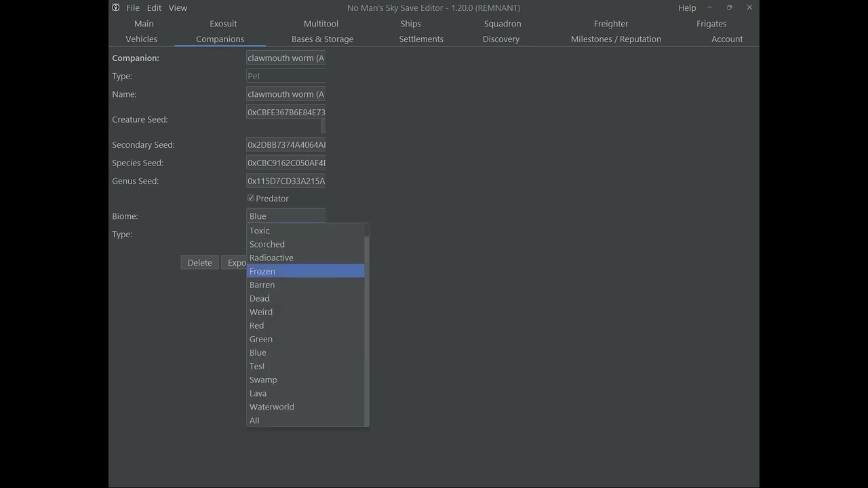
Task: Pick Blue in the biome list
Action: [306, 352]
